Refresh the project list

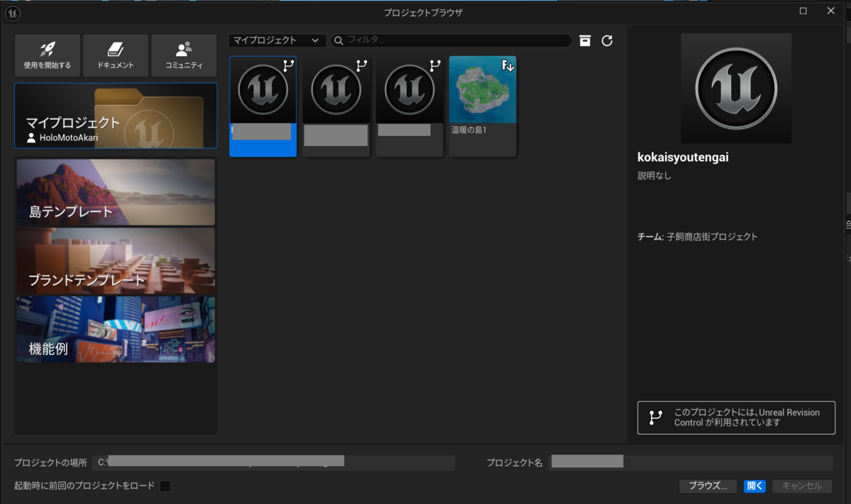point(607,40)
